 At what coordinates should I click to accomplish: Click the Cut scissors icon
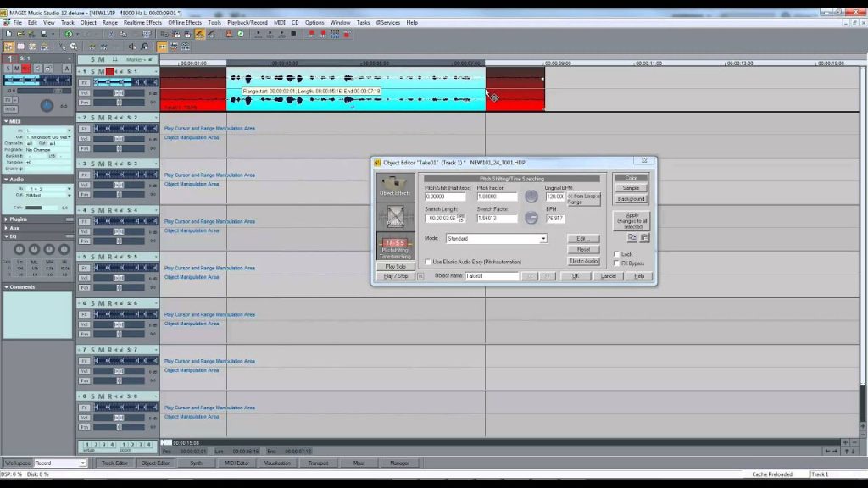point(111,34)
